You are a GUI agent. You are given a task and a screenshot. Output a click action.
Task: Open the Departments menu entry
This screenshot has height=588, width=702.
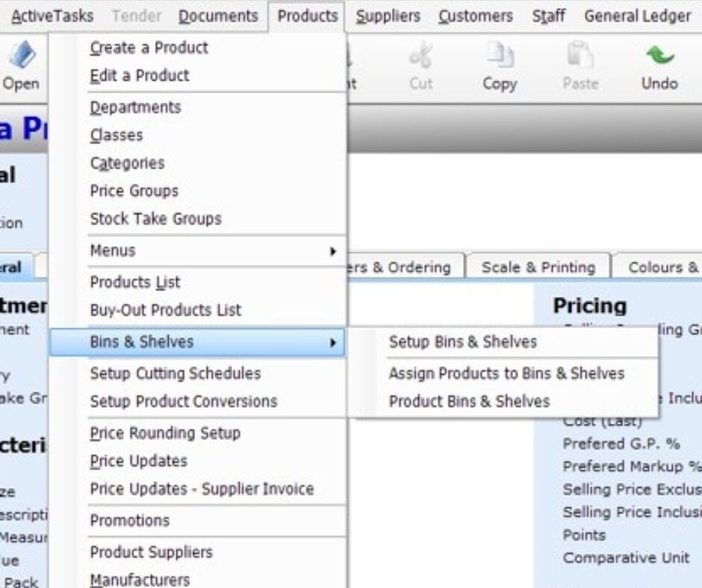135,107
